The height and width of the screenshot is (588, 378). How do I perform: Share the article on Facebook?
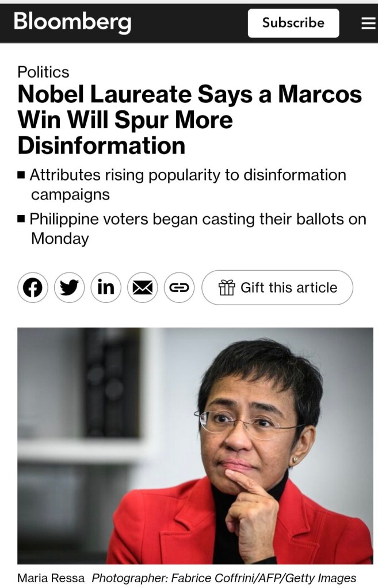point(33,287)
